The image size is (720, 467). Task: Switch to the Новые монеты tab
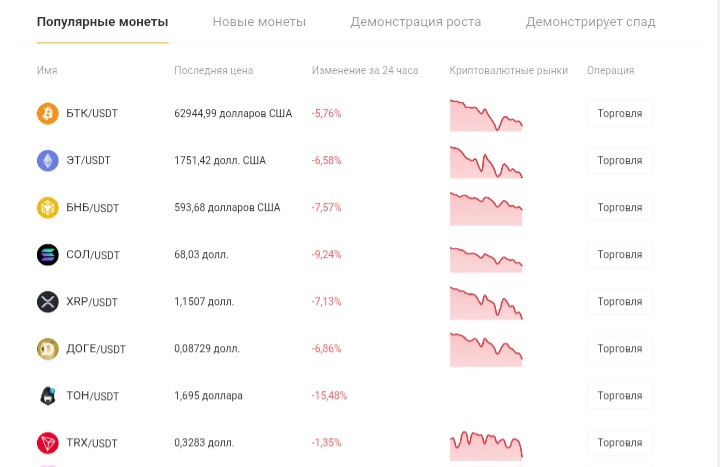click(x=259, y=22)
